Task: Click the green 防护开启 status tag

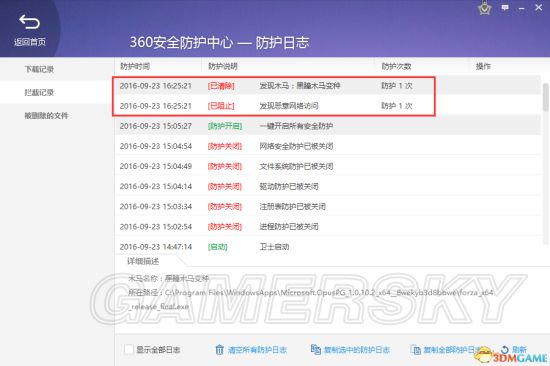Action: (225, 126)
